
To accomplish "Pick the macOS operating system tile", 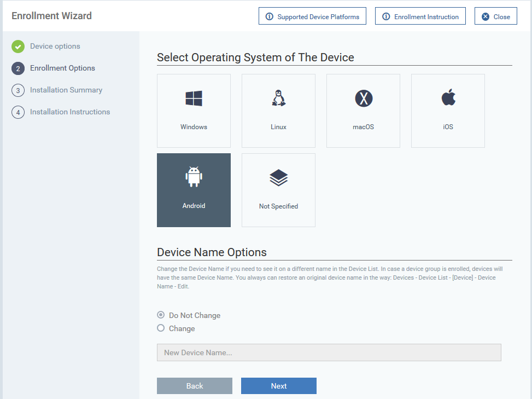I will [364, 111].
